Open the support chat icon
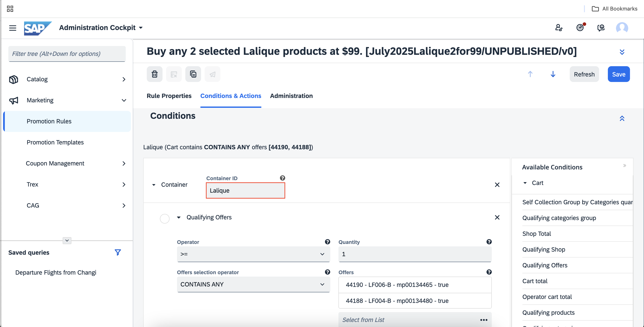This screenshot has width=644, height=327. (601, 28)
